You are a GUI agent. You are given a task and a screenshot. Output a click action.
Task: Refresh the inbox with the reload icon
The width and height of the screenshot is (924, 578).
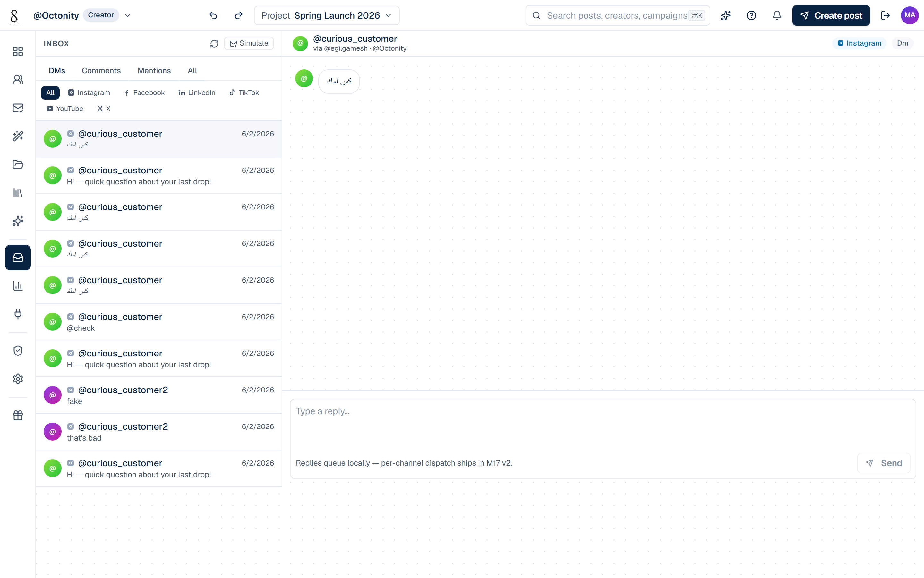coord(214,44)
